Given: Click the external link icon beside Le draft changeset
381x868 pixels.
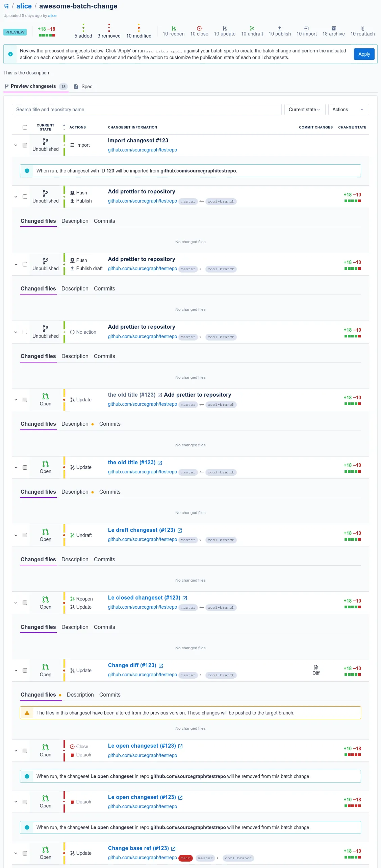Looking at the screenshot, I should [180, 531].
